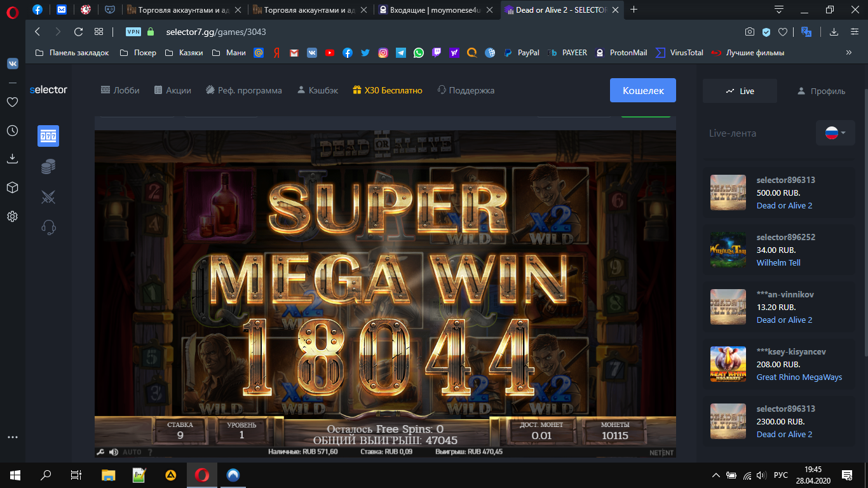Open Twitch bookmark icon
Image resolution: width=868 pixels, height=488 pixels.
tap(436, 53)
